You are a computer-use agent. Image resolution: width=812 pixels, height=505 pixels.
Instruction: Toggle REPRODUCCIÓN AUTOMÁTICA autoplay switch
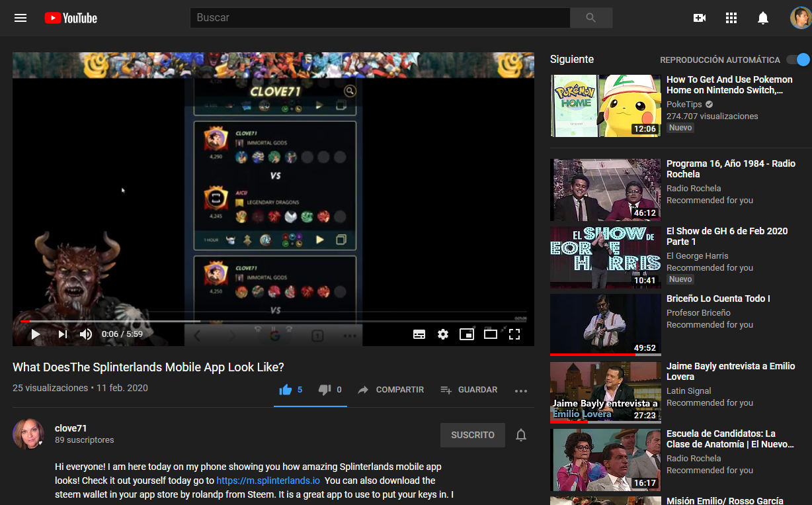tap(797, 60)
